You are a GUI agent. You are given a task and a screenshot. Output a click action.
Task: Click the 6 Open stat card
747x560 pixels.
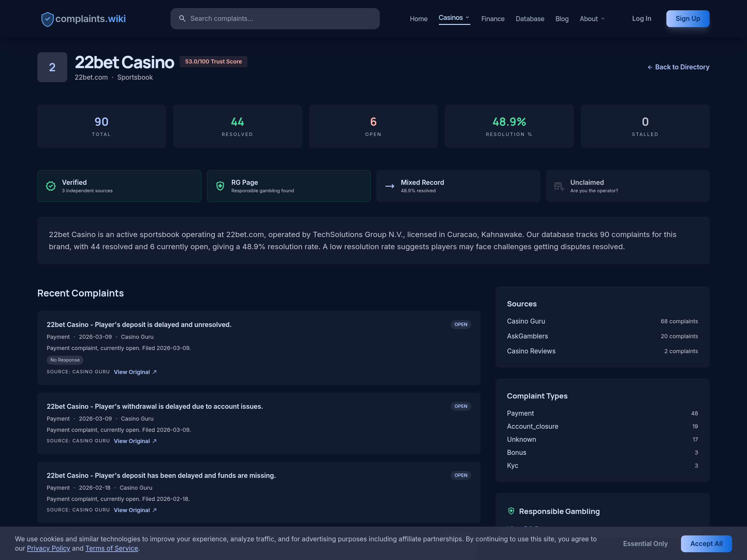pos(373,126)
